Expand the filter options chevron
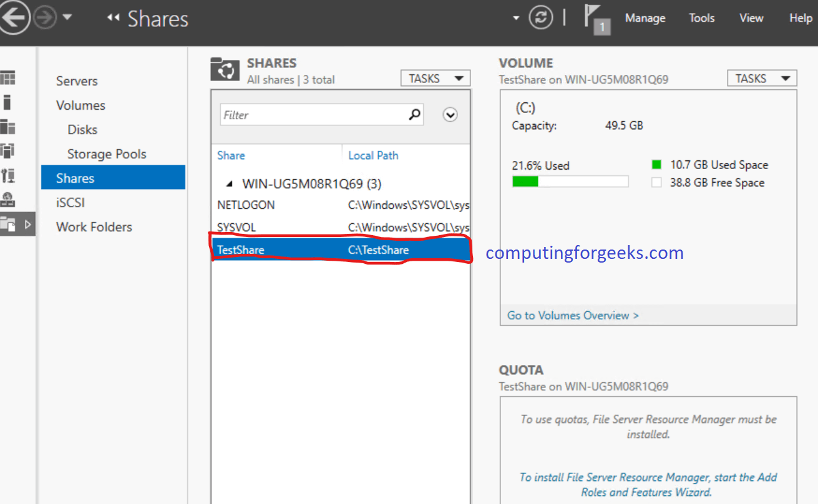The width and height of the screenshot is (818, 504). (450, 114)
